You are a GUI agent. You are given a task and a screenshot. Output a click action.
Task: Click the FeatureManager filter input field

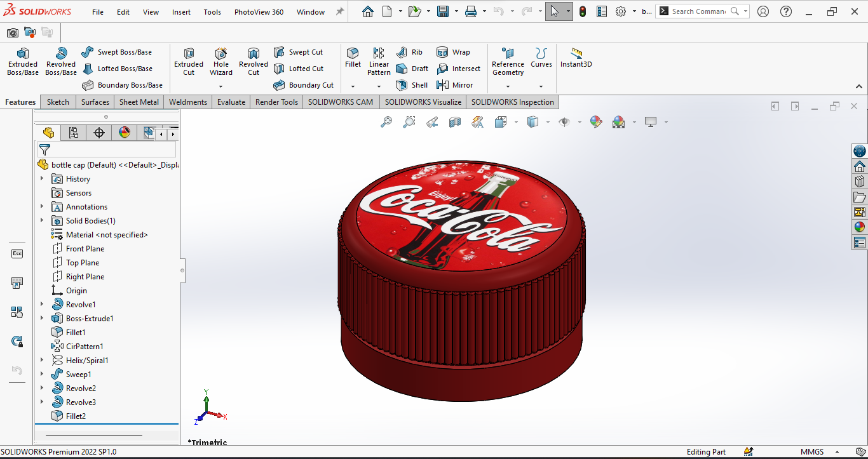point(107,150)
